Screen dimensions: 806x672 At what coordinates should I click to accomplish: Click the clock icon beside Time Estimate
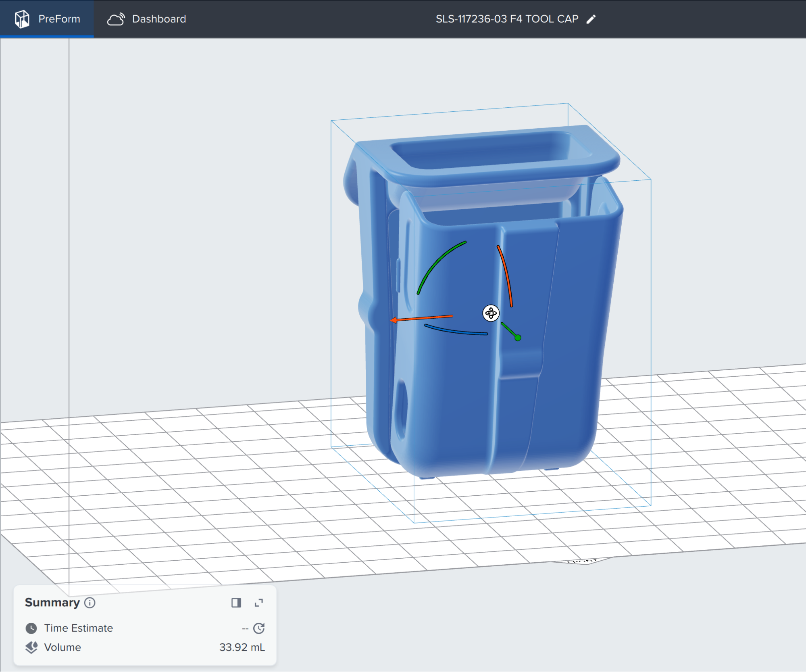coord(31,628)
